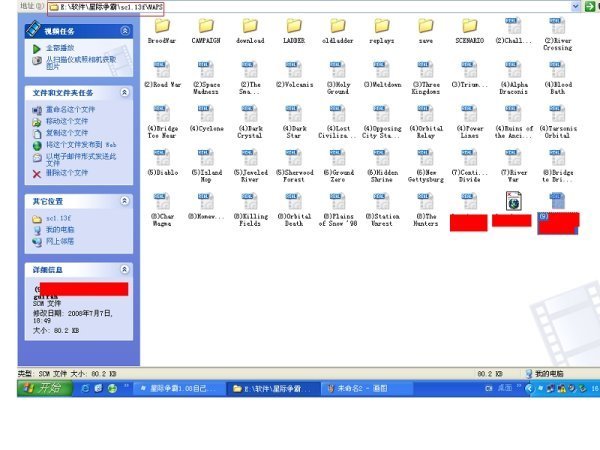Select the (4)Orbital Relay map file
The width and height of the screenshot is (600, 450).
tap(426, 122)
